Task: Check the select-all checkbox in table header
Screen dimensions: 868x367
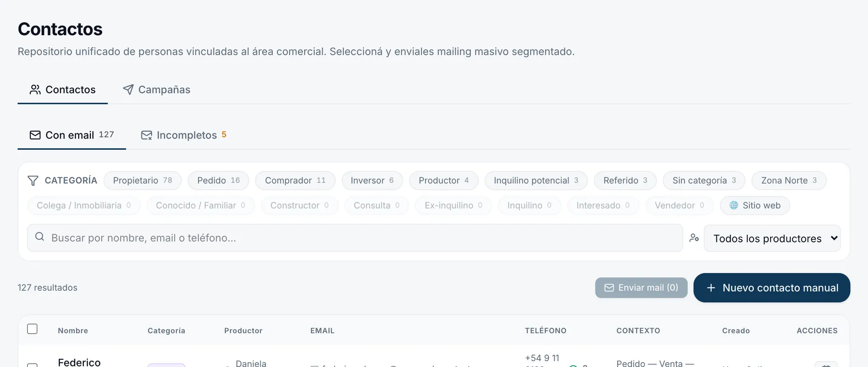Action: tap(32, 329)
